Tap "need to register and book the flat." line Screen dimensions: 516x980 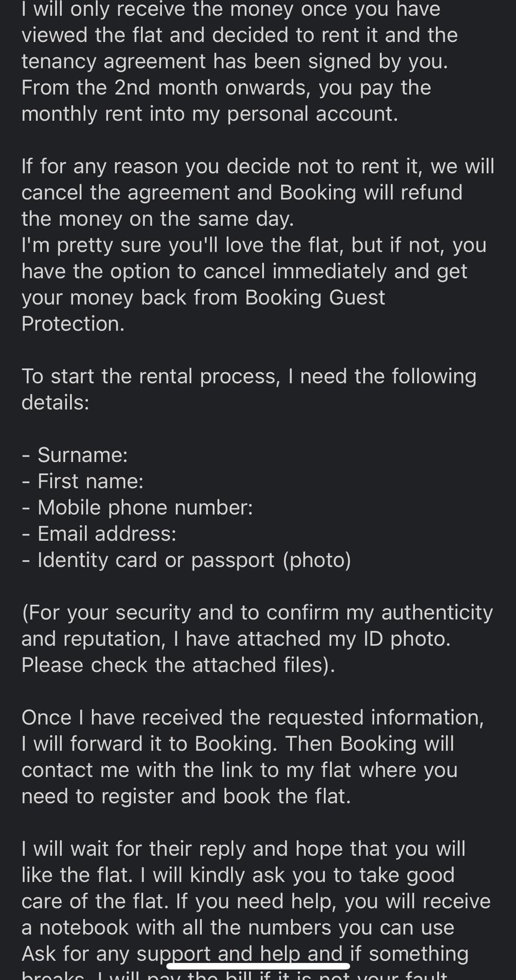(186, 797)
